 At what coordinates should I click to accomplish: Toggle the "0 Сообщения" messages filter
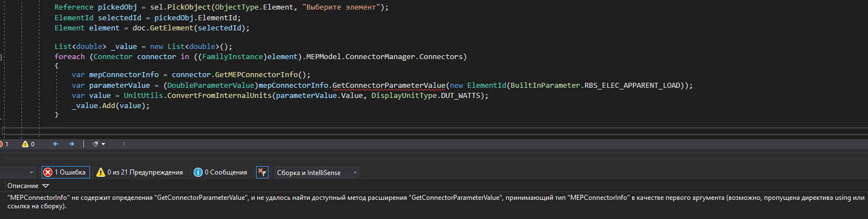(x=220, y=172)
